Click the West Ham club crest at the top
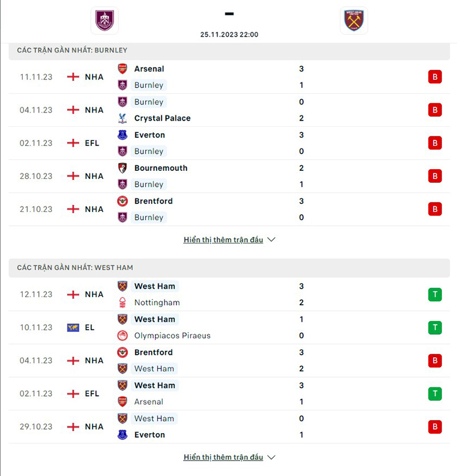Image resolution: width=457 pixels, height=476 pixels. [x=354, y=21]
